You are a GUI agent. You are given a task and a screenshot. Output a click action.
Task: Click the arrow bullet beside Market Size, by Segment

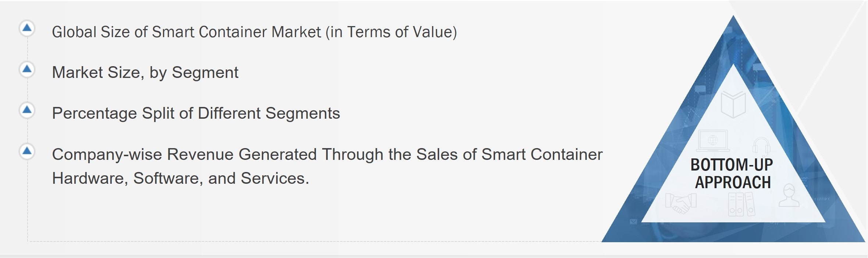27,69
